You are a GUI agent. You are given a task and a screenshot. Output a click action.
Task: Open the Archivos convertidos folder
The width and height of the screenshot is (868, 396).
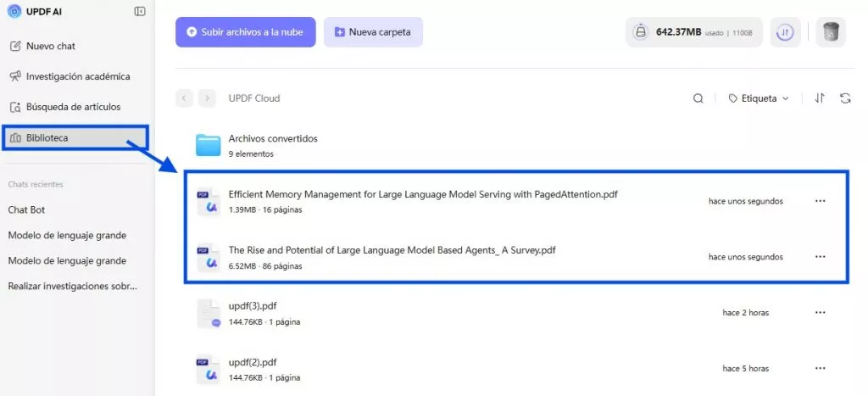point(272,138)
